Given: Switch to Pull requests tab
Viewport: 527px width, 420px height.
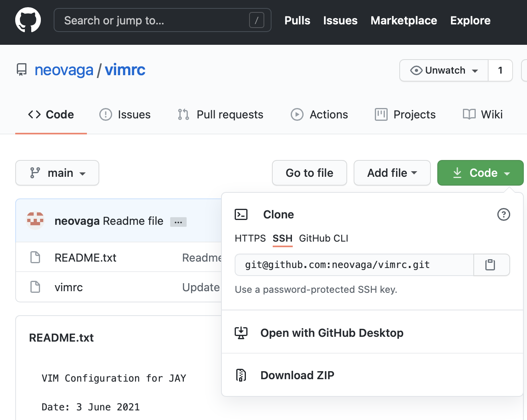Looking at the screenshot, I should tap(220, 115).
